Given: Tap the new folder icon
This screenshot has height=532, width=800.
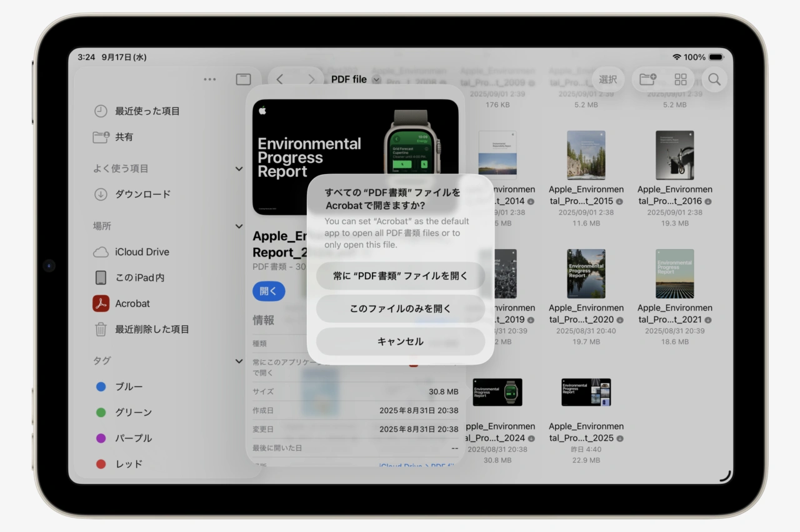Looking at the screenshot, I should point(647,79).
